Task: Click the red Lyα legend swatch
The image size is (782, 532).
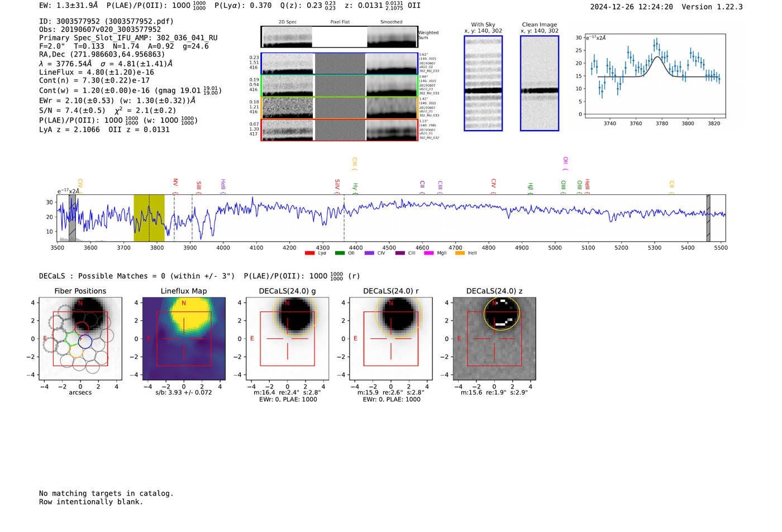Action: tap(309, 253)
